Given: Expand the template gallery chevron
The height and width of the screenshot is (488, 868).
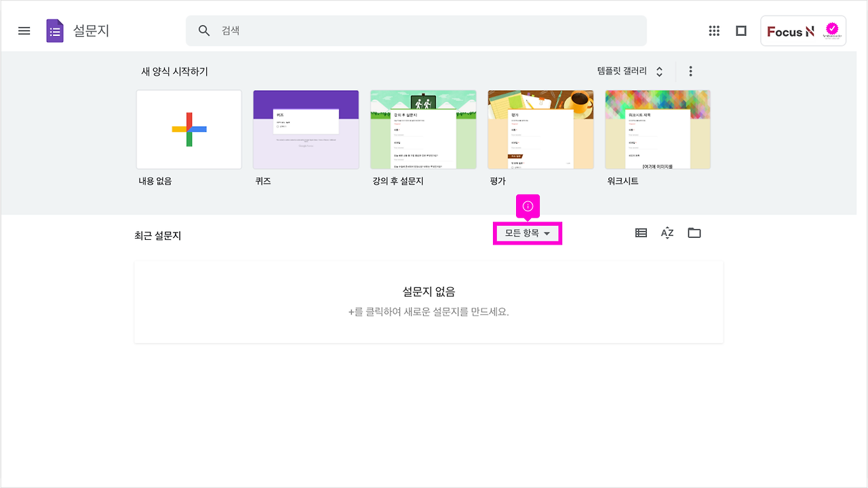Looking at the screenshot, I should coord(658,70).
